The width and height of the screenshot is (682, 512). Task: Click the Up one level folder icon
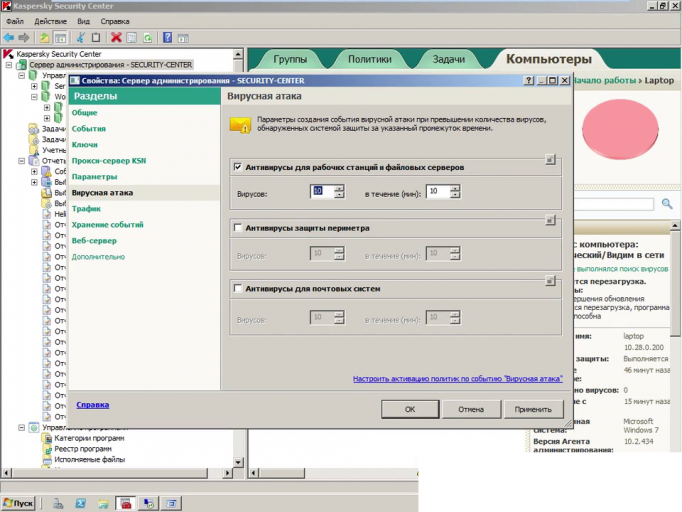click(44, 38)
